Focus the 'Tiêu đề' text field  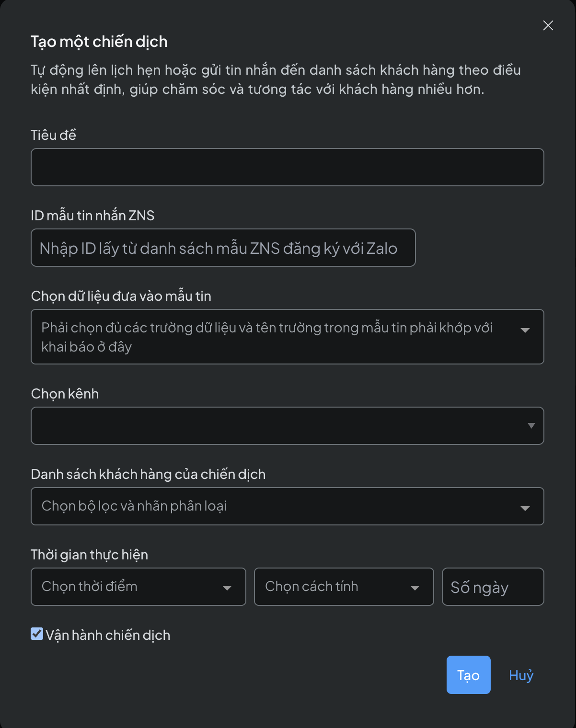pos(287,167)
